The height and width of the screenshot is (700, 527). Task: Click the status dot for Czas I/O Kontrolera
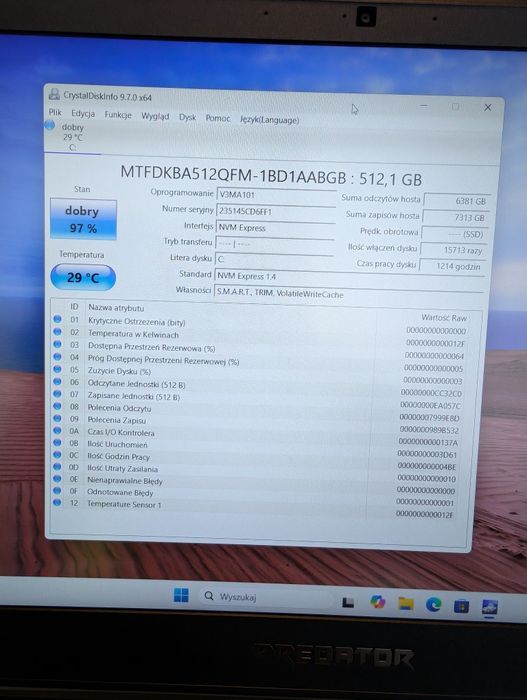pos(57,430)
